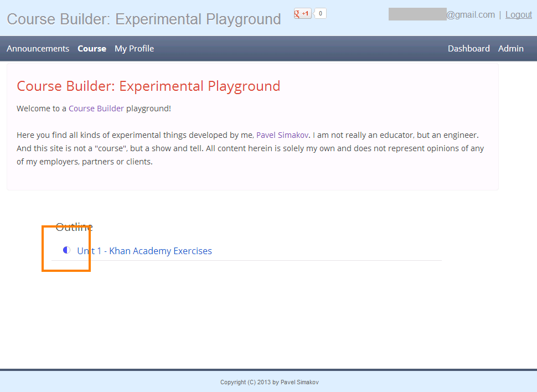Screen dimensions: 537x392
Task: Open the Pavel Simakov author link
Action: [x=282, y=135]
